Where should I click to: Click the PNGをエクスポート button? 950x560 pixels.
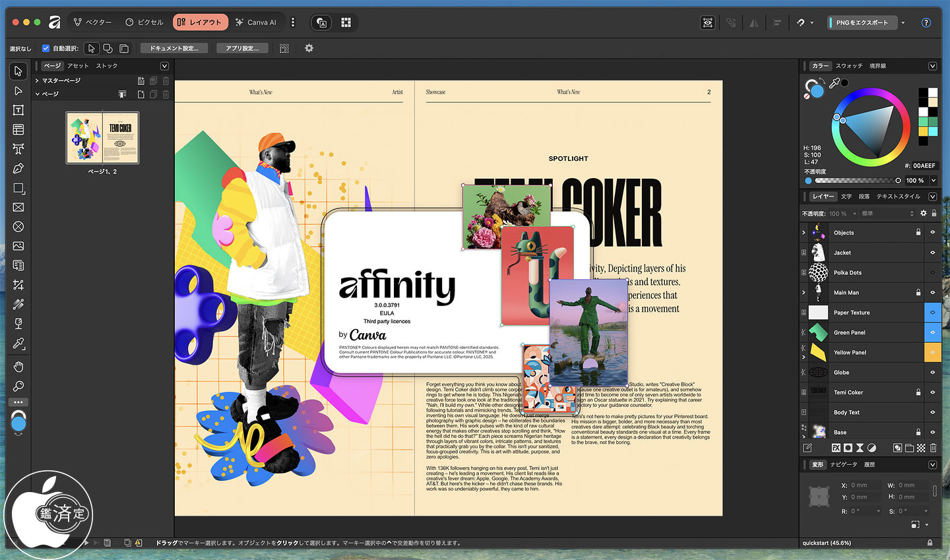[862, 22]
